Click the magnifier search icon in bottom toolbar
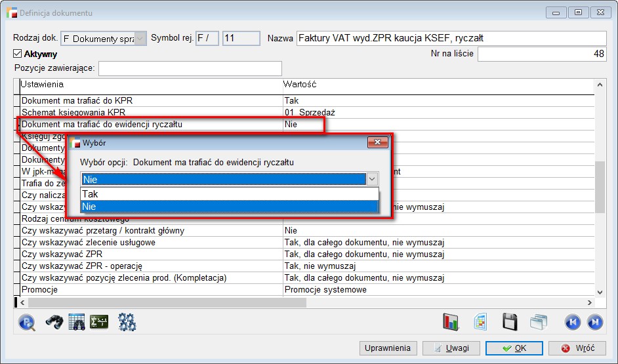Screen dimensions: 618x364 (27, 322)
